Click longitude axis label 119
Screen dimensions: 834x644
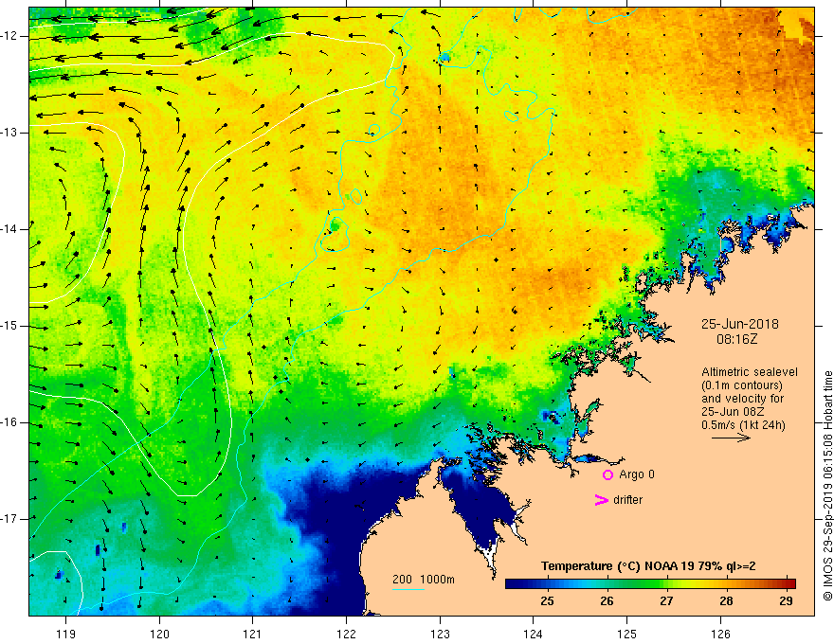(66, 634)
